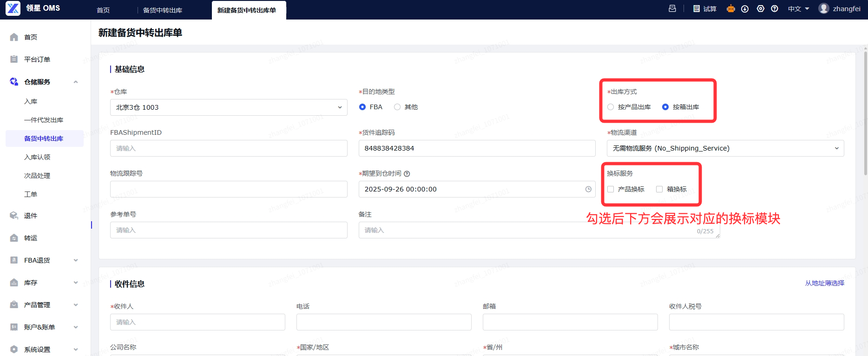
Task: Select 按产品出库 radio button
Action: coord(611,107)
